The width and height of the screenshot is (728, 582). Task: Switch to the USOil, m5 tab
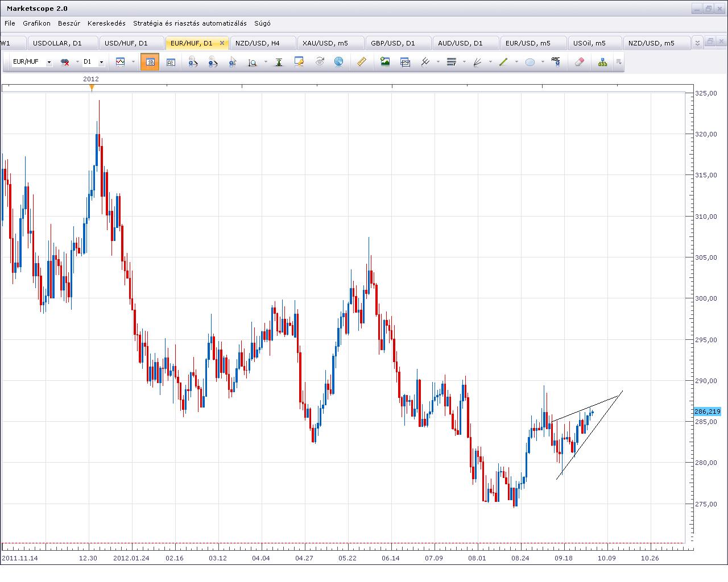pyautogui.click(x=594, y=43)
